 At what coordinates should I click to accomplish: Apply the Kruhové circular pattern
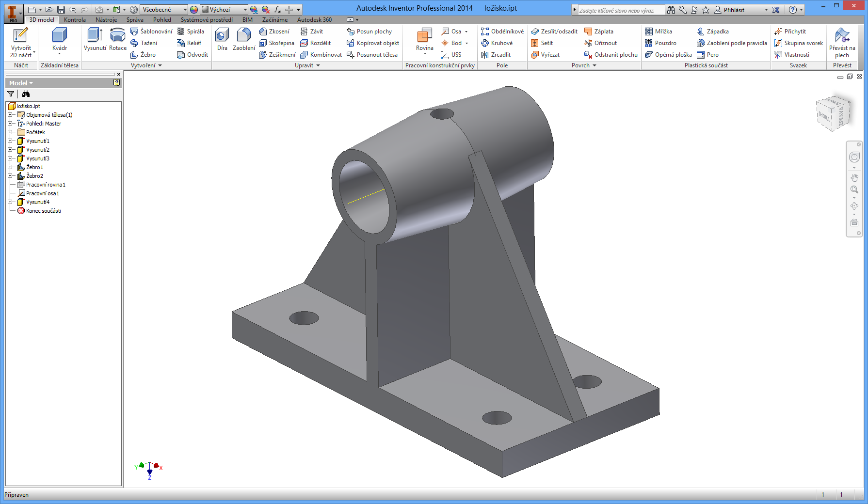[x=497, y=43]
